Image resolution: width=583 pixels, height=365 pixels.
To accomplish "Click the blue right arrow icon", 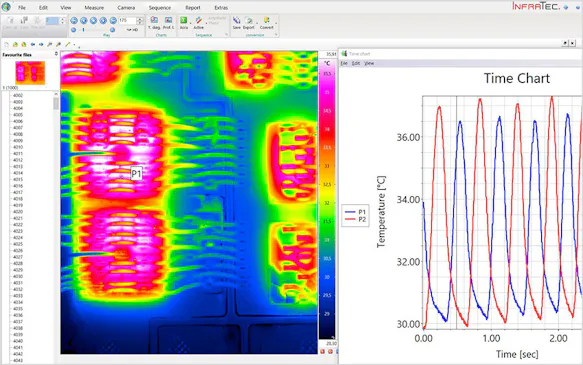I will point(41,44).
